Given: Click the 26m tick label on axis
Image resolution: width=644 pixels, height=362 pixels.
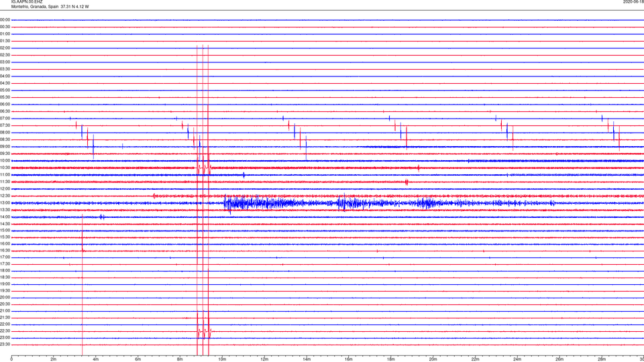Looking at the screenshot, I should point(559,359).
